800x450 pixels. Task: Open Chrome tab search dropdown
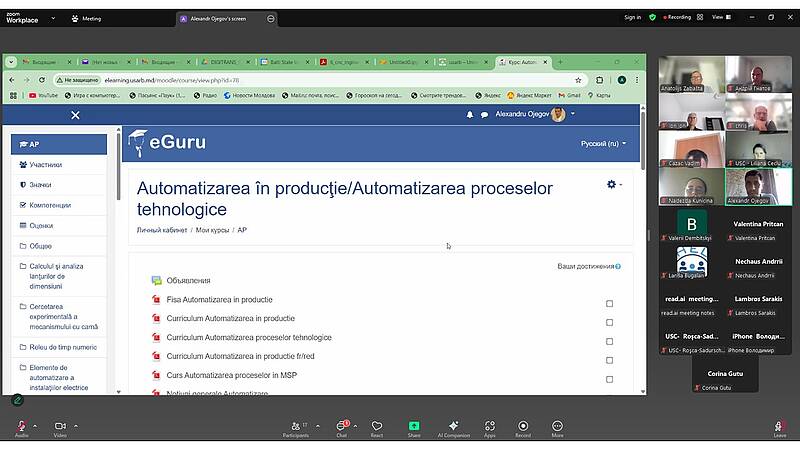point(11,62)
